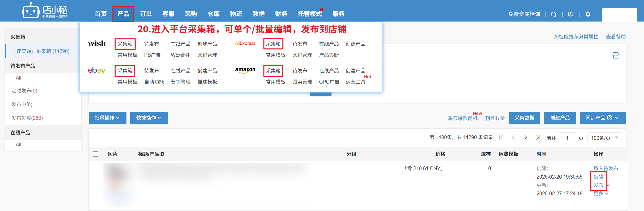Expand the 批量操作 dropdown
Image resolution: width=644 pixels, height=211 pixels.
coord(107,118)
